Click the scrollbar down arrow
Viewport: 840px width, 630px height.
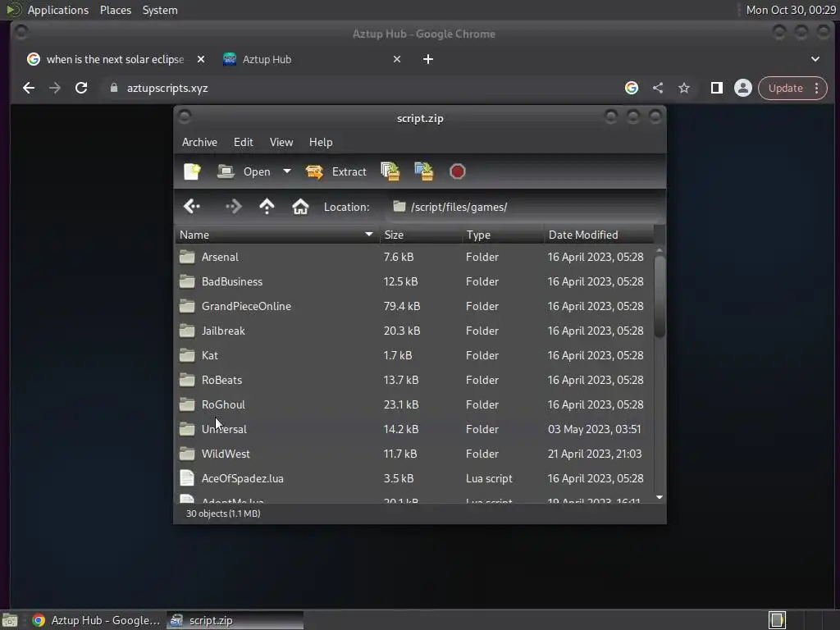pyautogui.click(x=660, y=498)
